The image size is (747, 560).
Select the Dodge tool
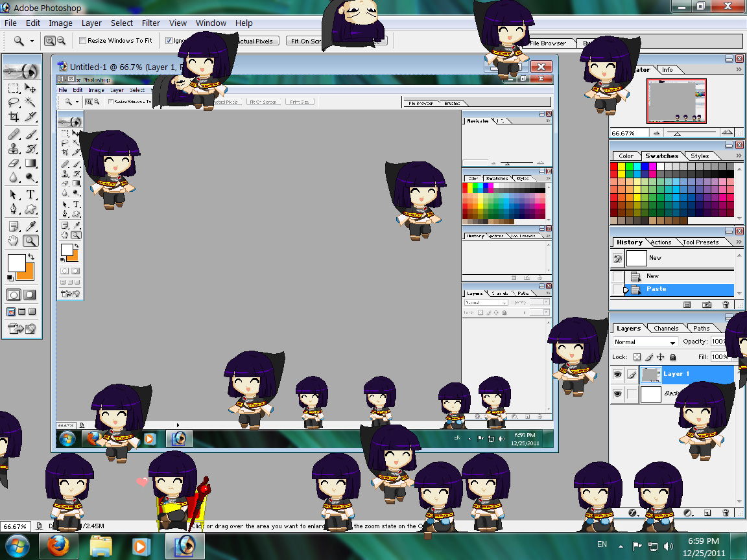(x=30, y=178)
